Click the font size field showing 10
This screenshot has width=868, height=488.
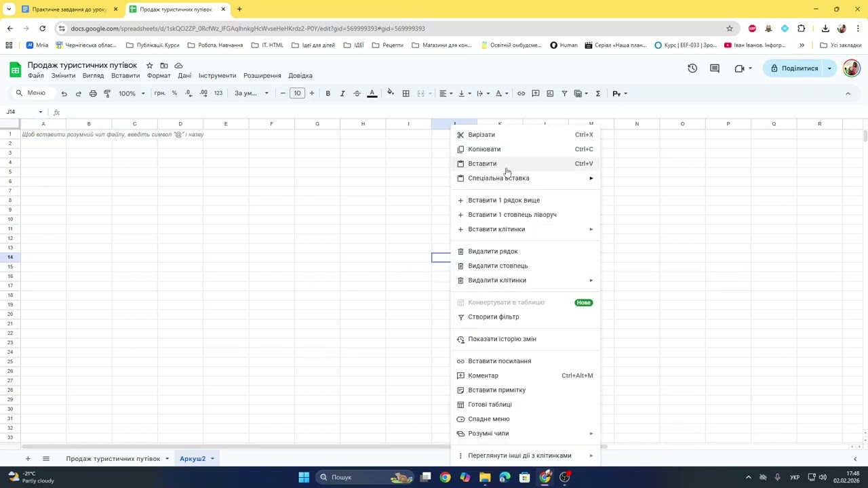click(x=297, y=94)
